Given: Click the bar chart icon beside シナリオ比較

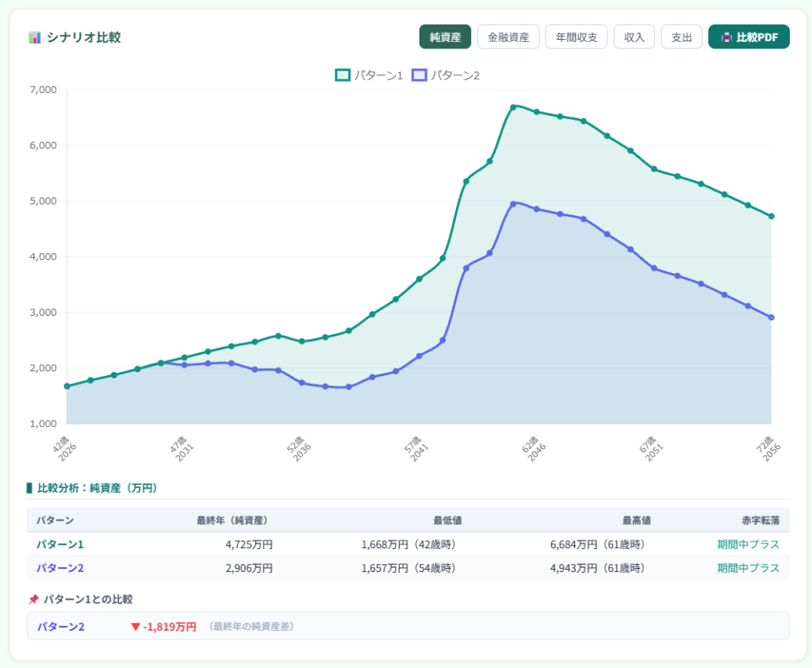Looking at the screenshot, I should [x=35, y=37].
